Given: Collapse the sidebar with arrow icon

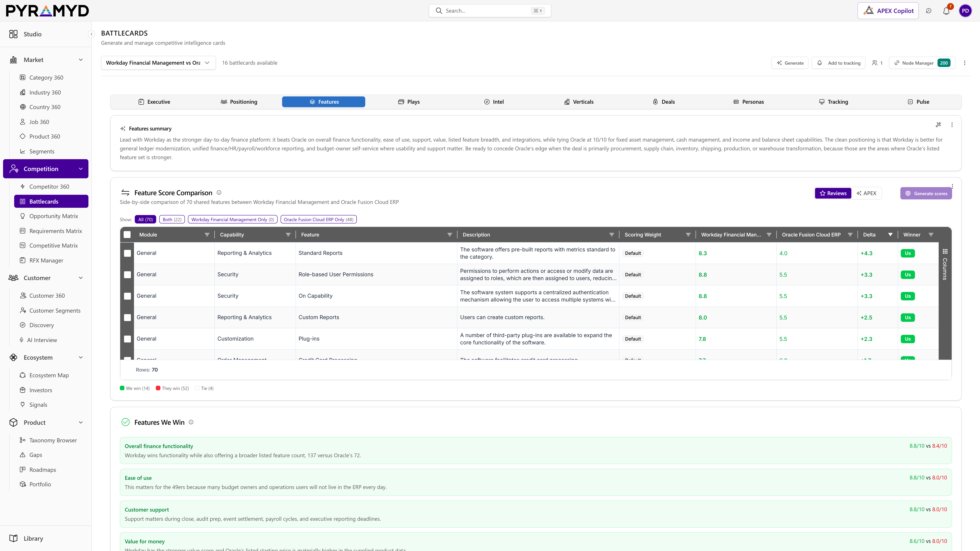Looking at the screenshot, I should coord(91,34).
